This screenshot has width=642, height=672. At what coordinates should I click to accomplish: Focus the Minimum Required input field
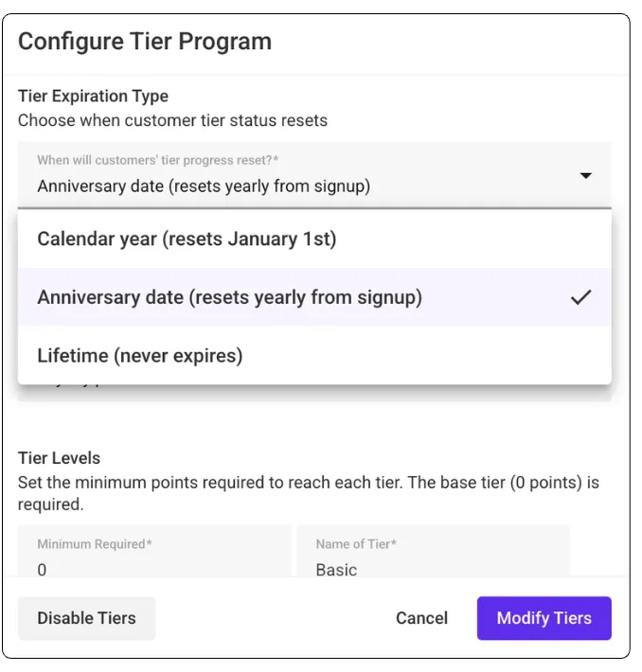point(154,558)
